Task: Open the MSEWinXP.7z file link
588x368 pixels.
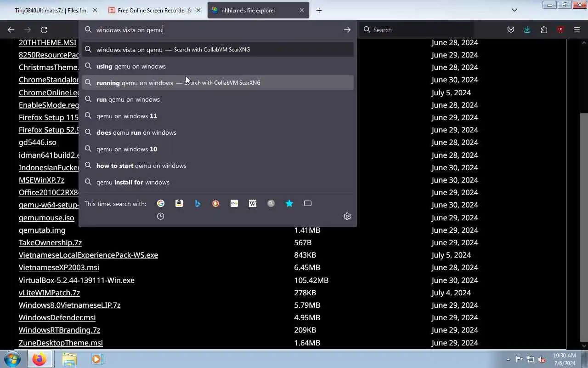Action: (x=41, y=180)
